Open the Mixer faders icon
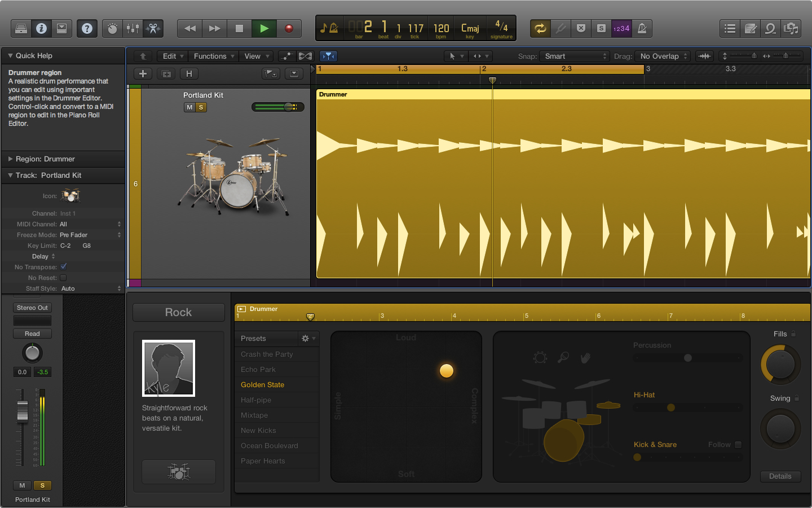This screenshot has width=812, height=508. click(133, 28)
